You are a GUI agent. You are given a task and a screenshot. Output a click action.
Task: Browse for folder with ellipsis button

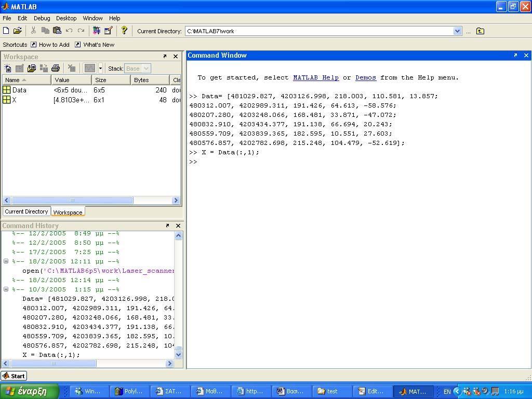pos(468,32)
